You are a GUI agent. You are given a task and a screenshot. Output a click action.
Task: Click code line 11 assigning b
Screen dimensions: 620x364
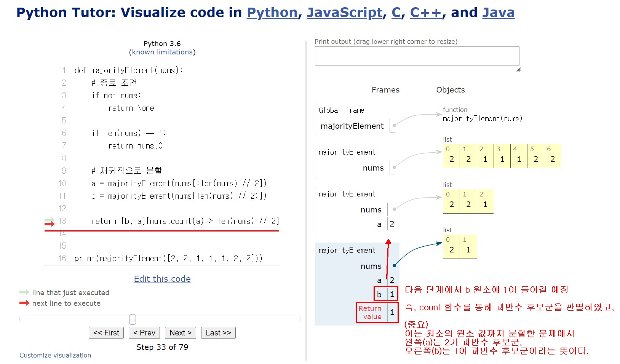(179, 196)
